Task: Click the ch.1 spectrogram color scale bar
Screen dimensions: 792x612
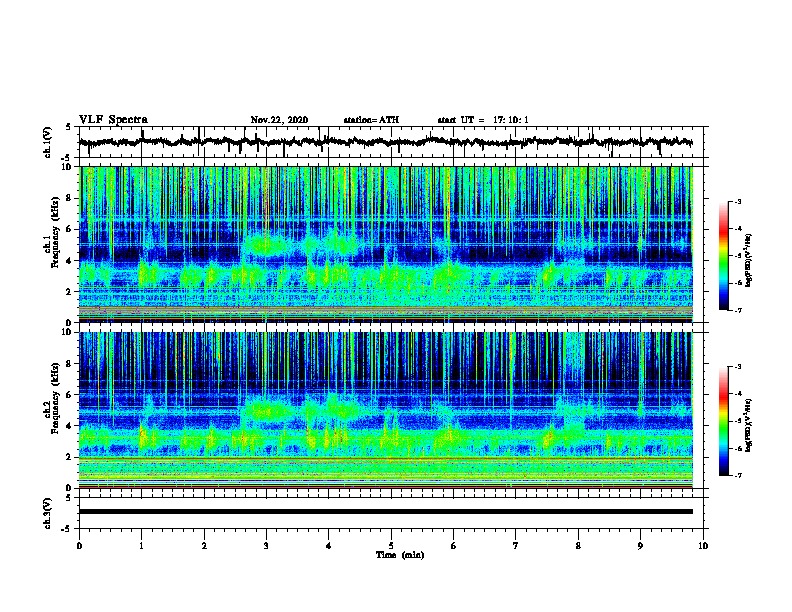Action: tap(724, 256)
